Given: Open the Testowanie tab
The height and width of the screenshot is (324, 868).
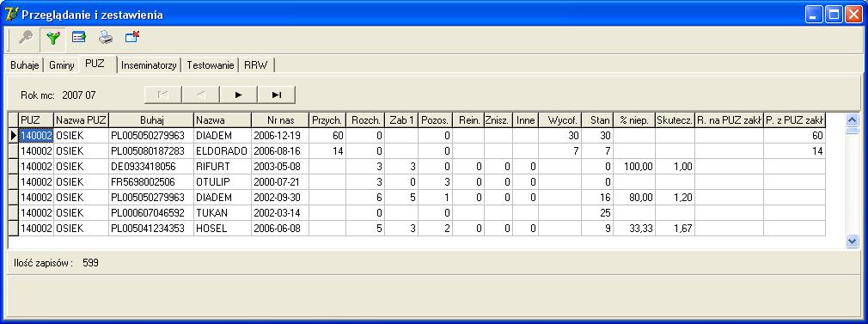Looking at the screenshot, I should 211,64.
